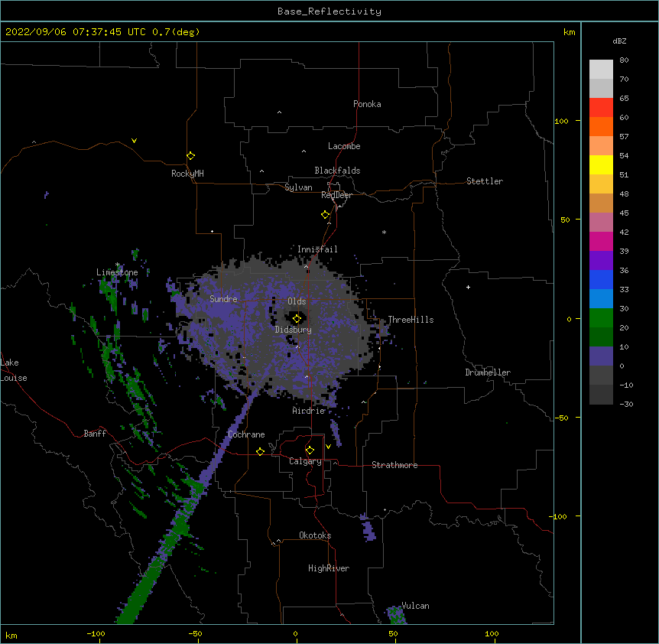The height and width of the screenshot is (644, 659).
Task: Pick the white swatch atop the legend
Action: click(601, 69)
